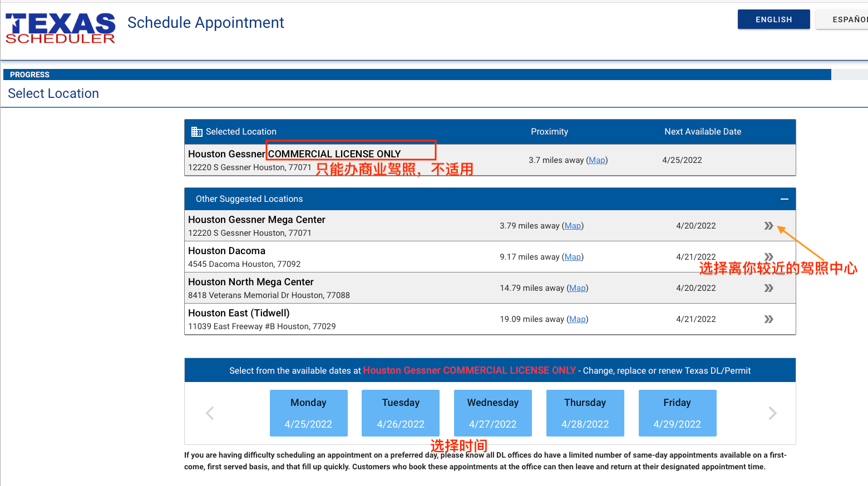This screenshot has height=486, width=868.
Task: Select Houston Gessner Mega Center double-arrow
Action: click(768, 226)
